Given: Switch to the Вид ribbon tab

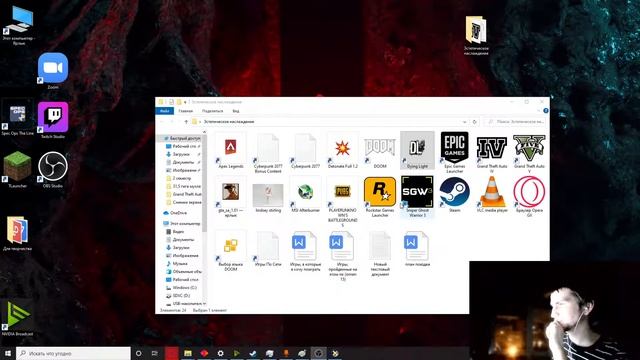Looking at the screenshot, I should pyautogui.click(x=236, y=111).
